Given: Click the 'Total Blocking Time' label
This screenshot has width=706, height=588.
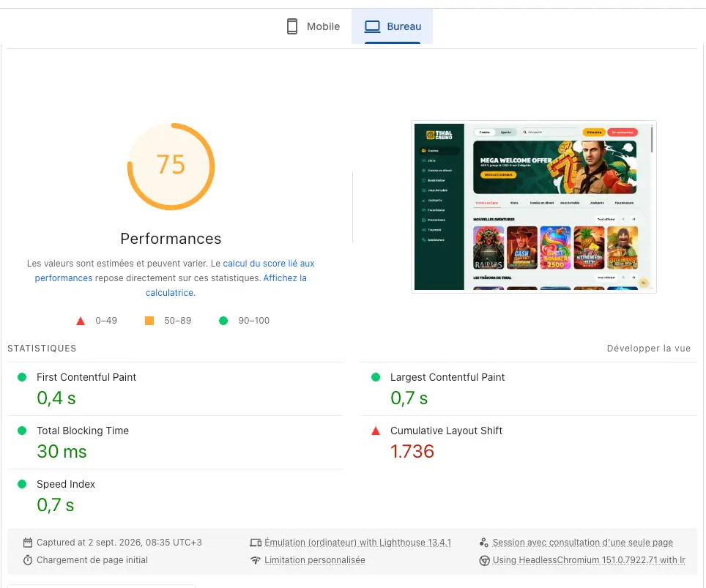Looking at the screenshot, I should [83, 431].
